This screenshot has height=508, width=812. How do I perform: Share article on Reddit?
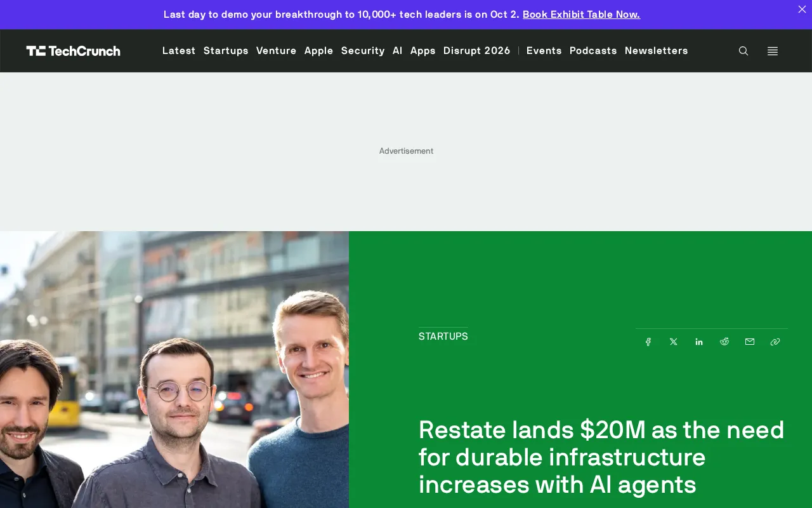tap(724, 342)
